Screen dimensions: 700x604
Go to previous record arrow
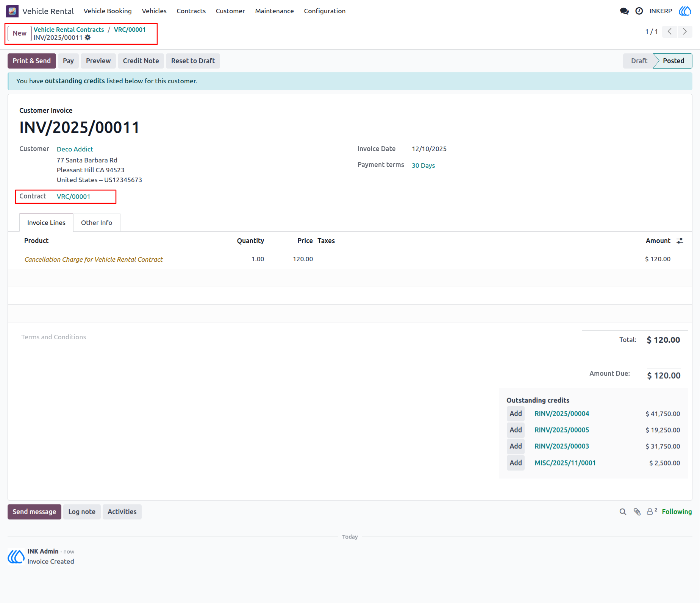click(670, 31)
